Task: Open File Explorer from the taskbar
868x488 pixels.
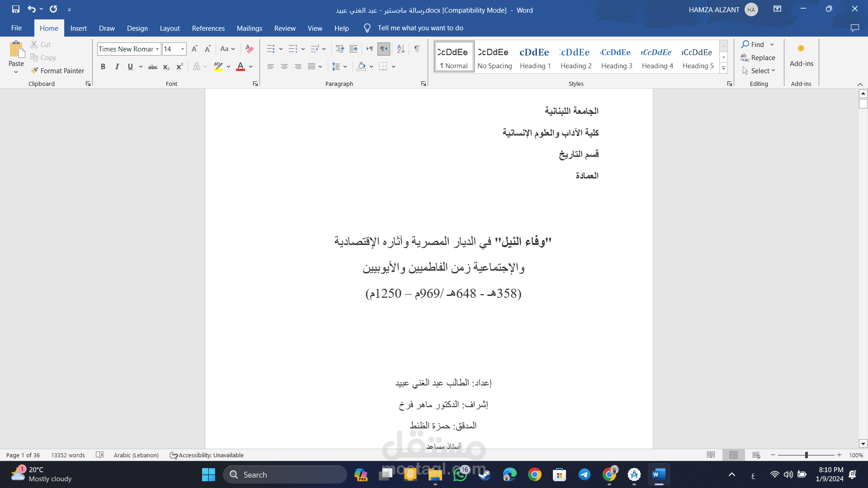Action: click(x=435, y=474)
